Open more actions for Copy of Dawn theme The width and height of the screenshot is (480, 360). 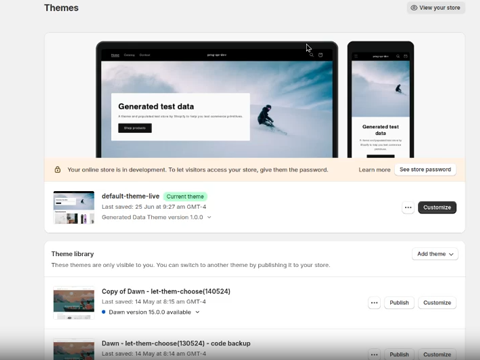(374, 303)
